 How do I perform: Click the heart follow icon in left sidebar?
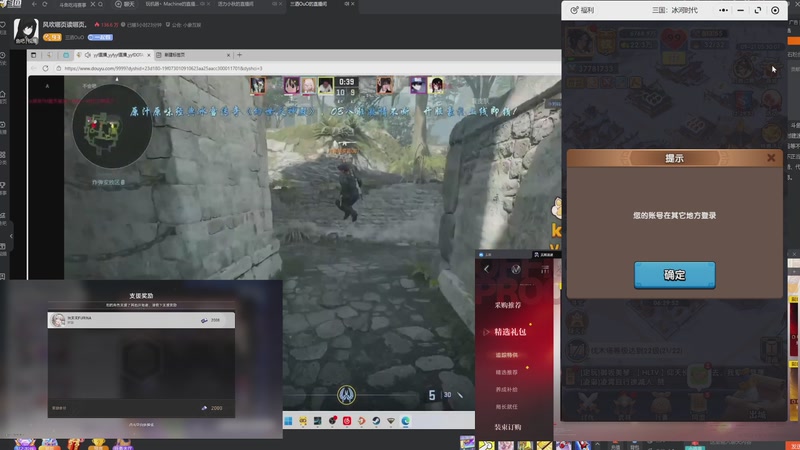(3, 25)
